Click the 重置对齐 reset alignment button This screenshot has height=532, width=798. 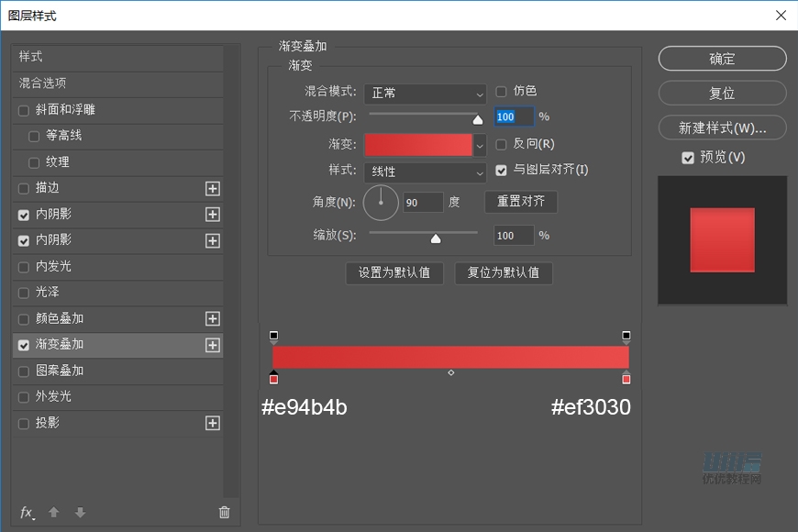pos(520,202)
